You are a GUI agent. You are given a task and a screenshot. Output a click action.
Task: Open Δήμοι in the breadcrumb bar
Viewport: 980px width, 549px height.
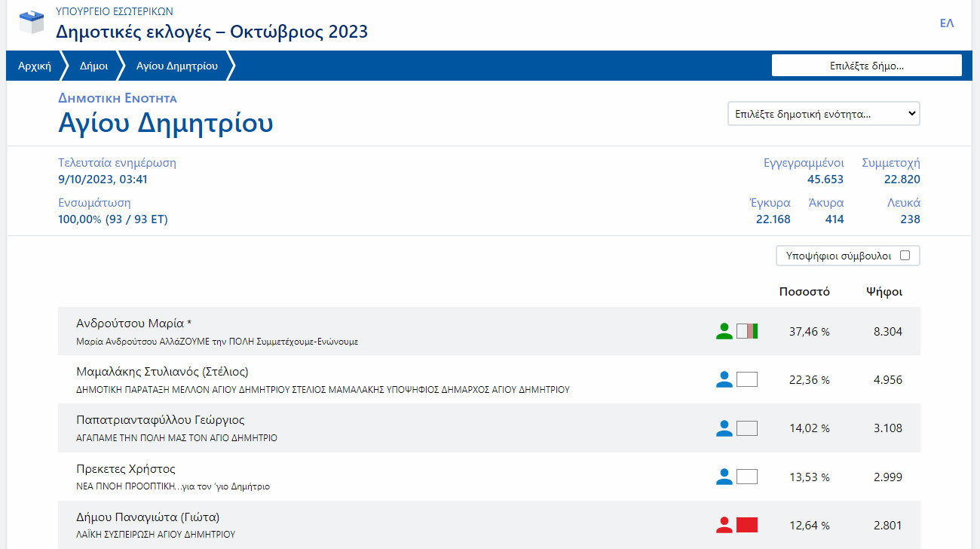[x=93, y=66]
